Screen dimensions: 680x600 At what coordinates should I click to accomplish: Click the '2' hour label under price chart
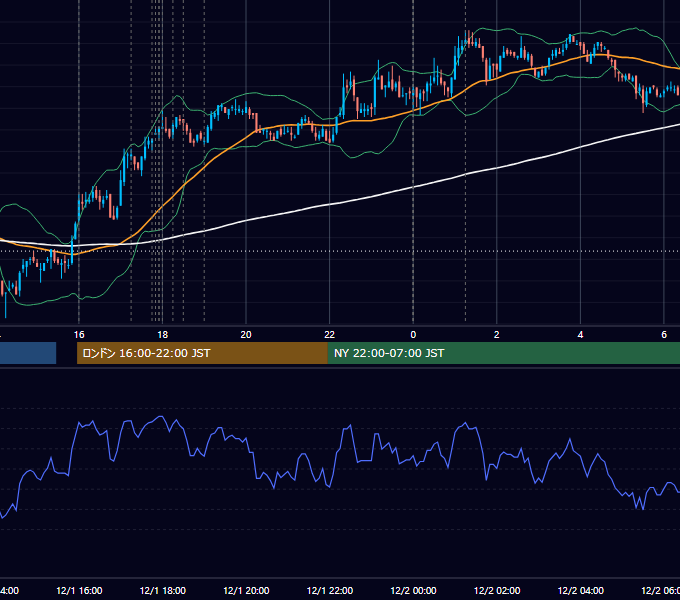click(497, 335)
